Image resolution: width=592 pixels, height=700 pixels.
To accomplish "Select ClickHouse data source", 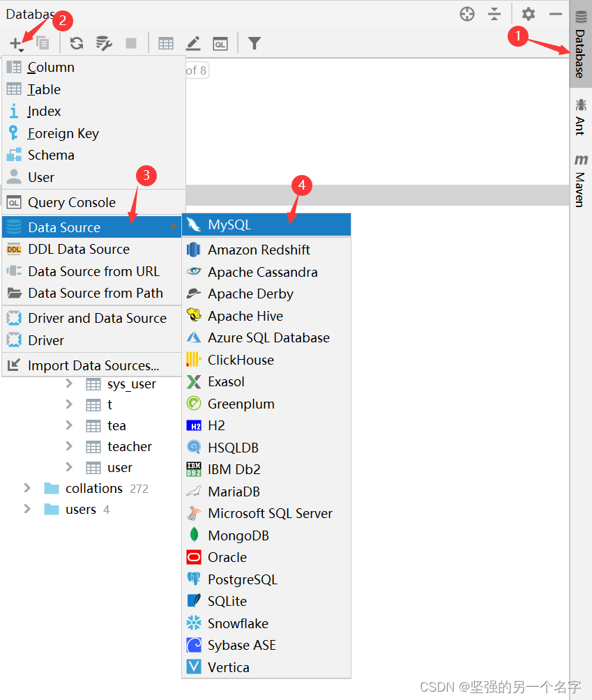I will point(266,360).
